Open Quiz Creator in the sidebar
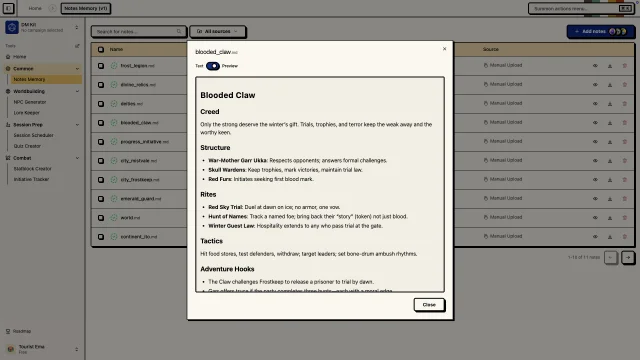 pyautogui.click(x=27, y=146)
